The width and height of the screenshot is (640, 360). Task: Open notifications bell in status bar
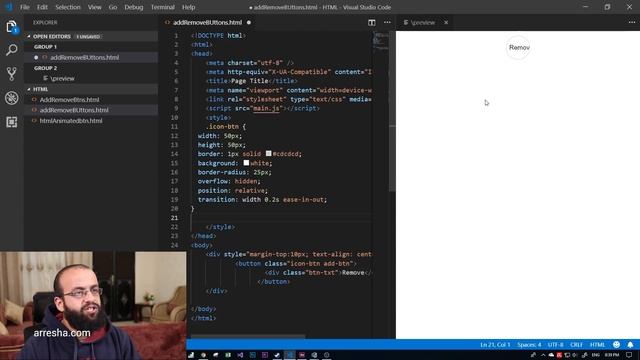pyautogui.click(x=630, y=344)
